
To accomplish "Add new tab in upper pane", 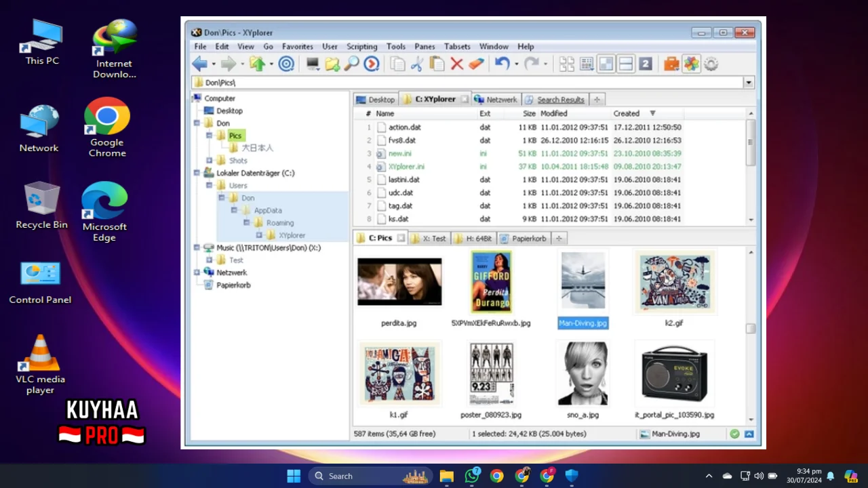I will tap(597, 100).
